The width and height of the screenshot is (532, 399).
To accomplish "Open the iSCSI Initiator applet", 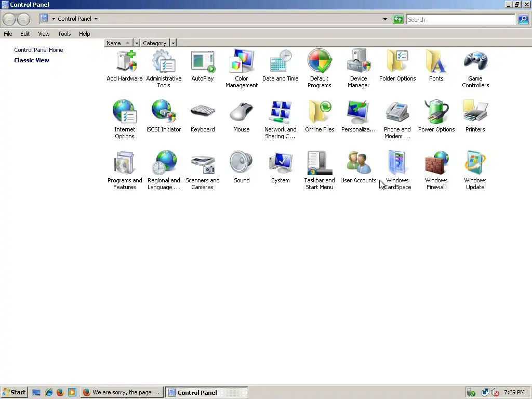I will pos(164,117).
